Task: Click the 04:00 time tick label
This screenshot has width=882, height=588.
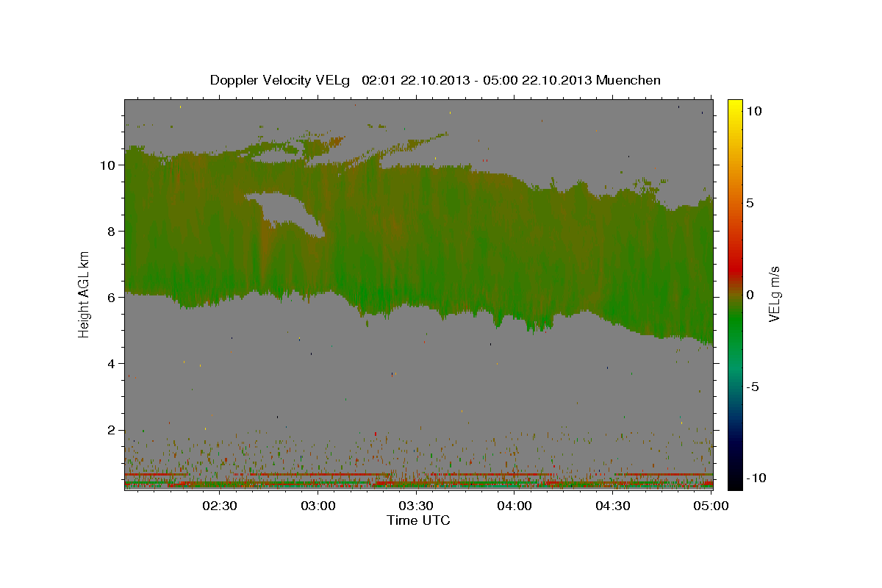Action: (x=514, y=506)
